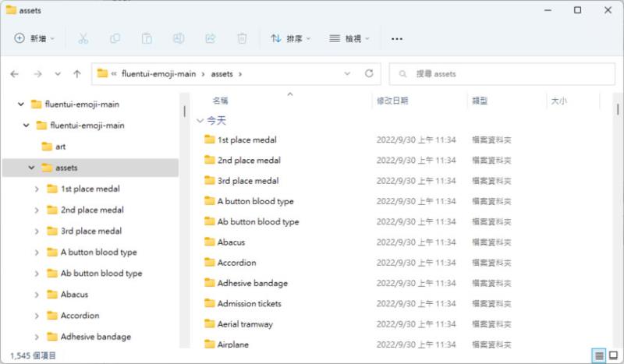Open the 排序 (Sort) dropdown
This screenshot has height=364, width=624.
tap(290, 39)
